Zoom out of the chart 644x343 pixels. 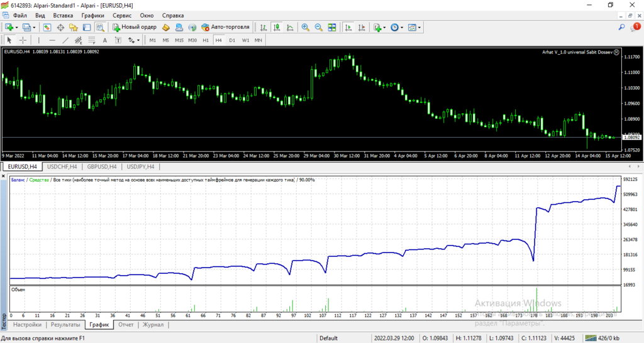318,28
